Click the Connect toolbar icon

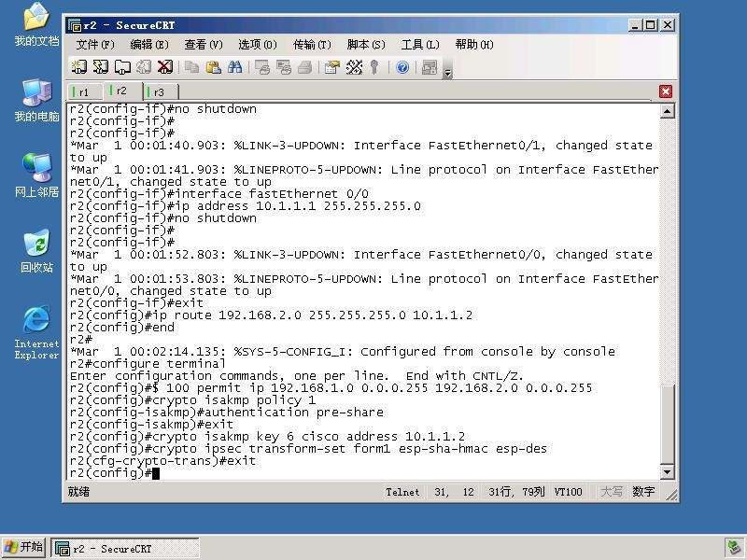(79, 67)
